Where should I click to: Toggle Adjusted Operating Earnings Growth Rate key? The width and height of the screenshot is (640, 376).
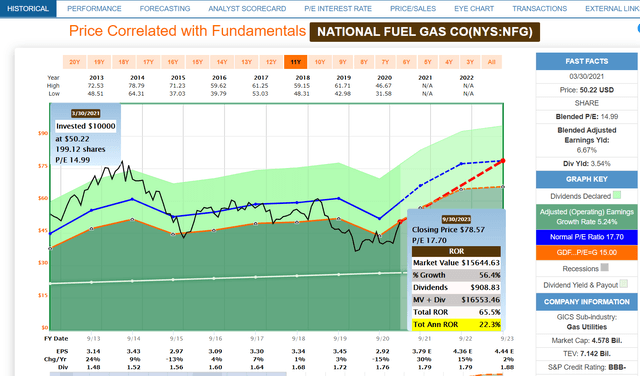point(587,217)
